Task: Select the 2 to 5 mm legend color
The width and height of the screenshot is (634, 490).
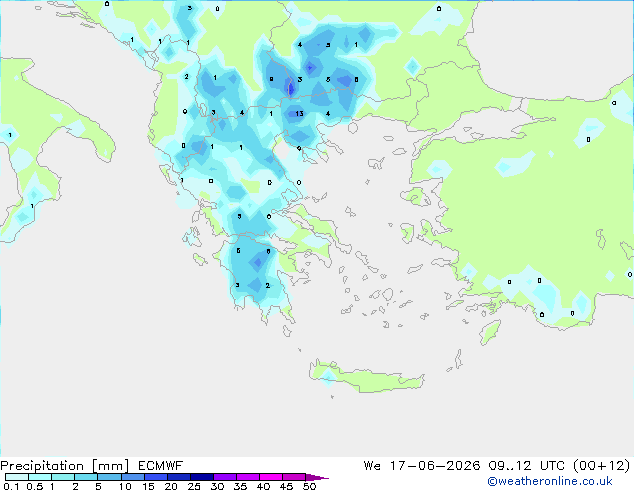Action: (86, 477)
